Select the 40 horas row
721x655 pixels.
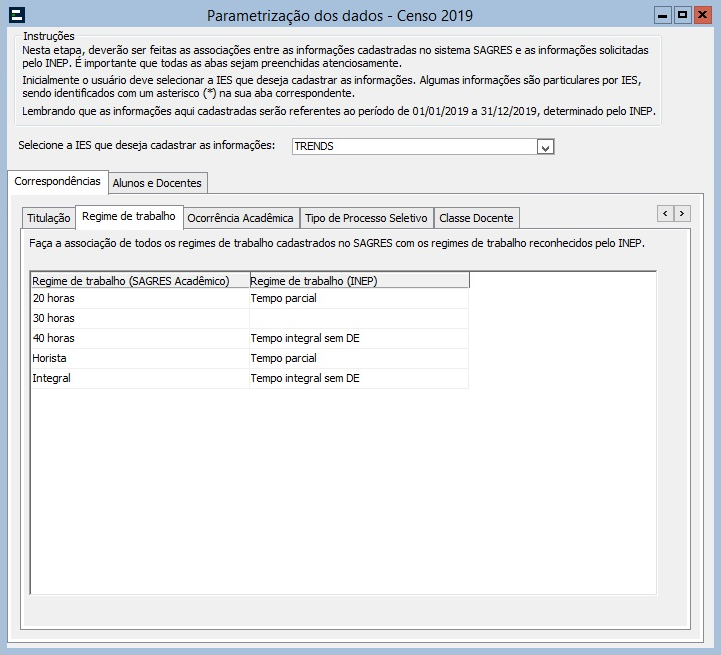(250, 338)
